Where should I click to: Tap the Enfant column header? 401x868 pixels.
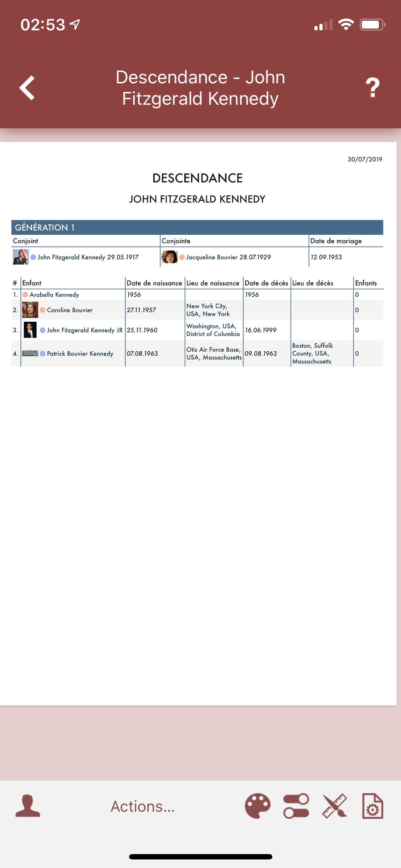click(32, 283)
